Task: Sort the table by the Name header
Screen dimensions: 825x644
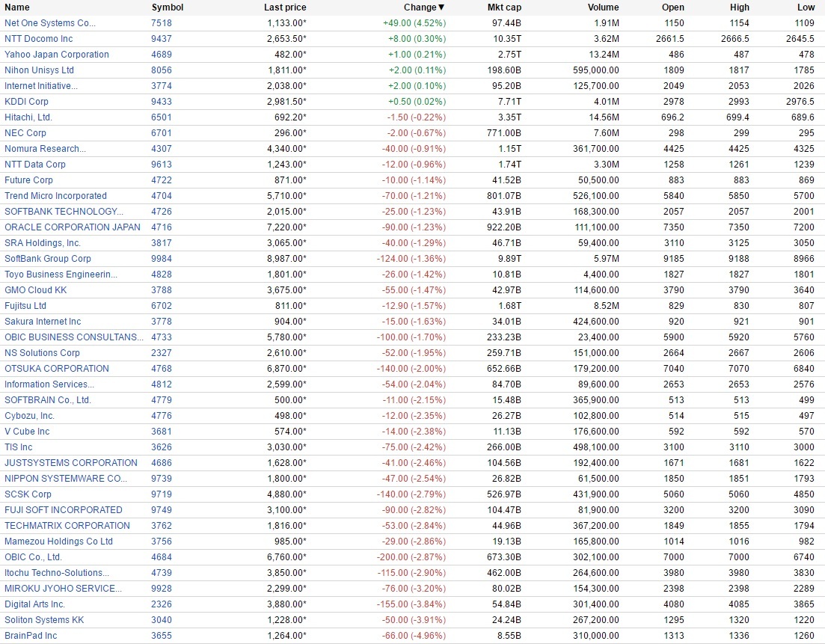Action: (17, 7)
